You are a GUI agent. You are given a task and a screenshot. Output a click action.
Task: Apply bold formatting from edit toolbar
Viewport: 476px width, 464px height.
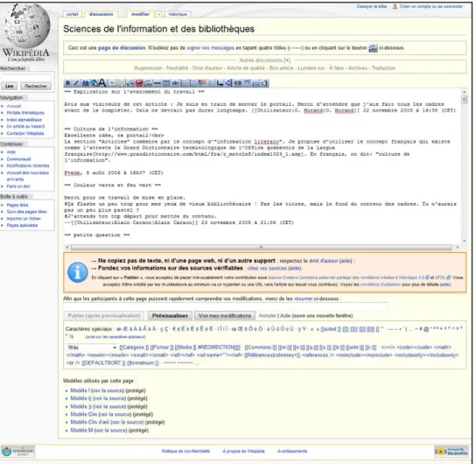click(x=67, y=83)
